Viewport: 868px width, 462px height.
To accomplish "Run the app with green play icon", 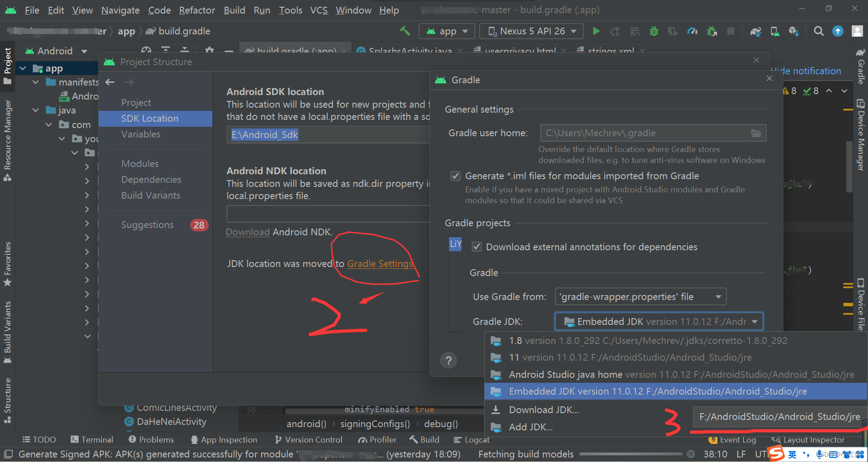I will coord(596,31).
